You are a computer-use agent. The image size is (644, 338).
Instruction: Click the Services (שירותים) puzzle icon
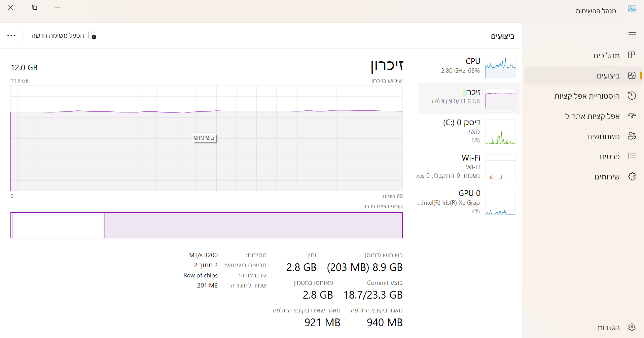(632, 176)
